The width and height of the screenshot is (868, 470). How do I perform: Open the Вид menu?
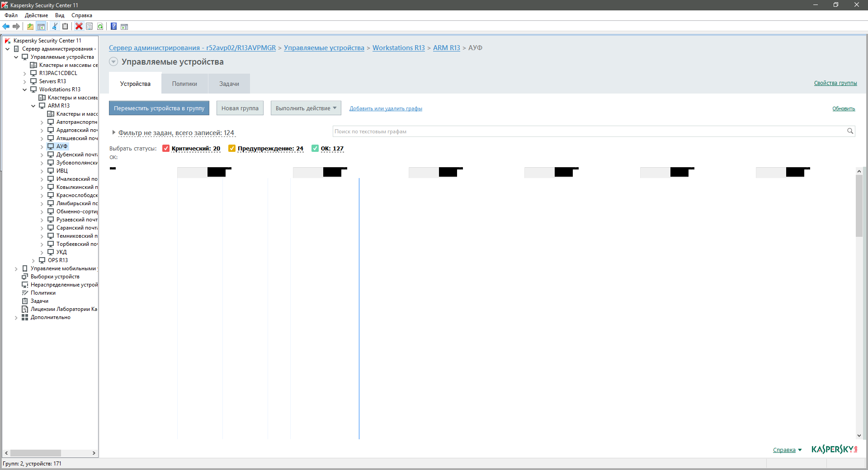pyautogui.click(x=60, y=15)
